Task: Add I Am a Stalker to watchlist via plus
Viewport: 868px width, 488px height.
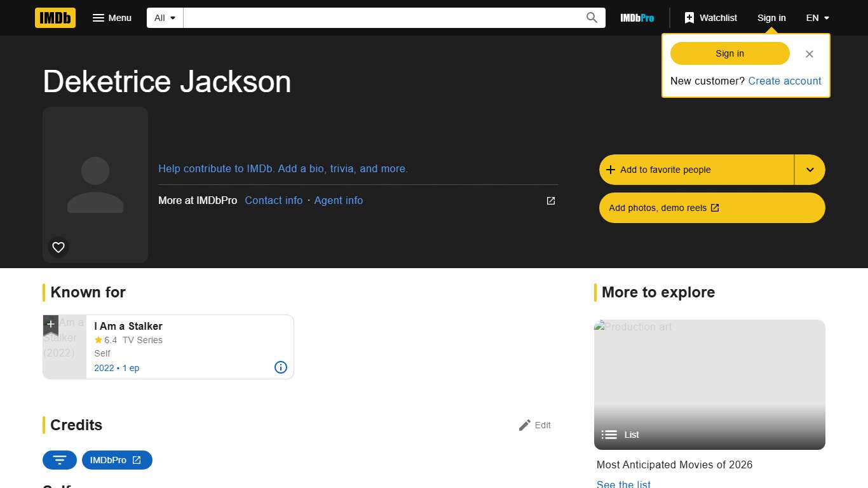Action: [51, 325]
